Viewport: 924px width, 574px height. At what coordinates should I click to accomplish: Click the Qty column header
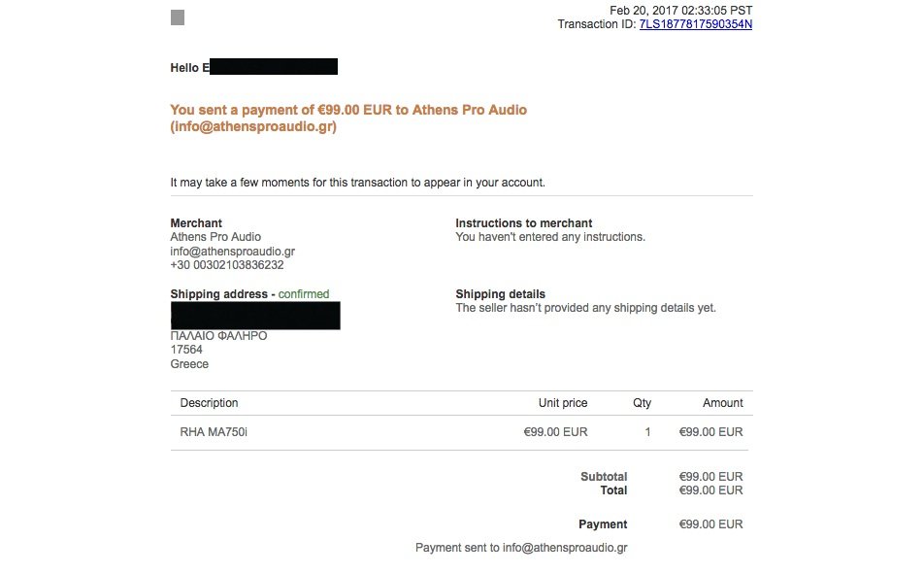tap(642, 403)
